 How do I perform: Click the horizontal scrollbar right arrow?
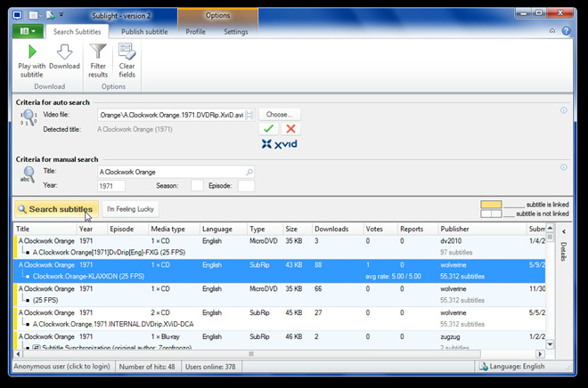tap(540, 353)
